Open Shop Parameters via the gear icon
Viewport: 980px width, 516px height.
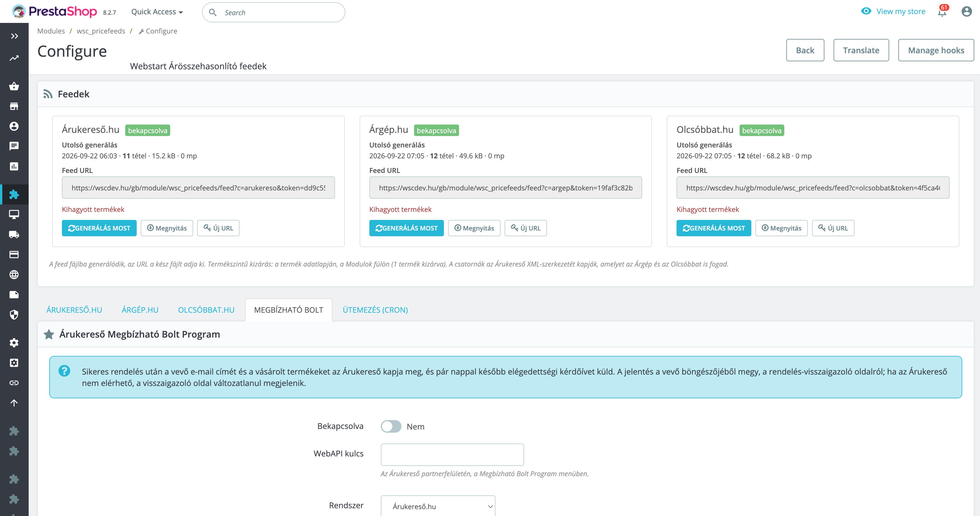[14, 342]
